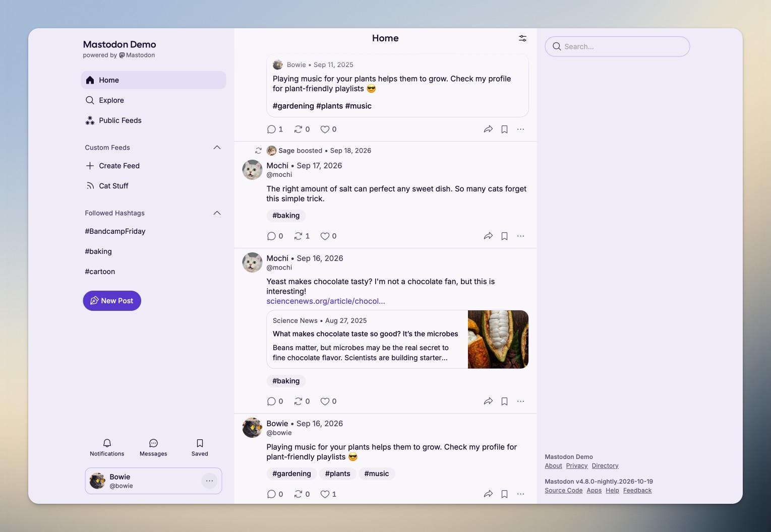Open Mochi's avatar on salt post
The image size is (771, 532).
click(252, 170)
